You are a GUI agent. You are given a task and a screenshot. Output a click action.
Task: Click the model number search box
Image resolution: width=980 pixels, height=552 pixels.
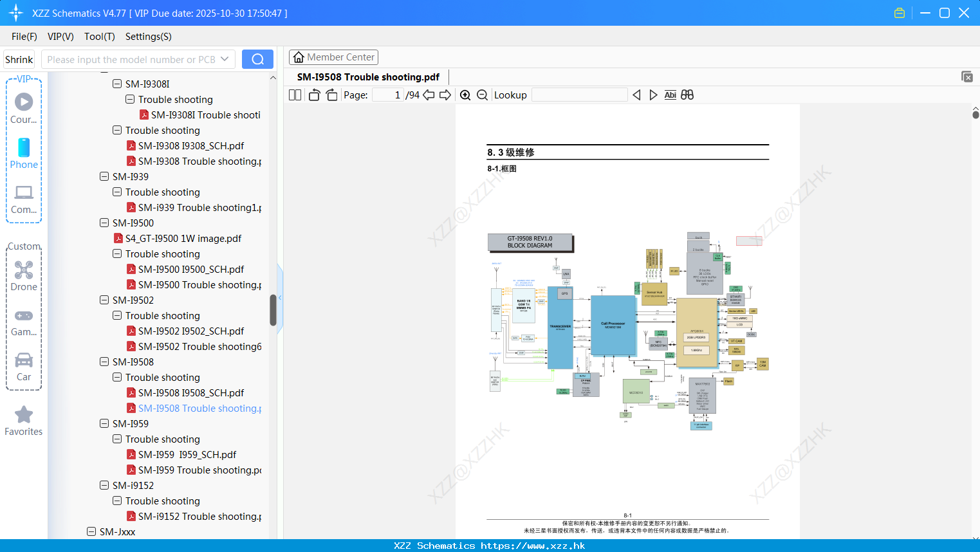138,59
